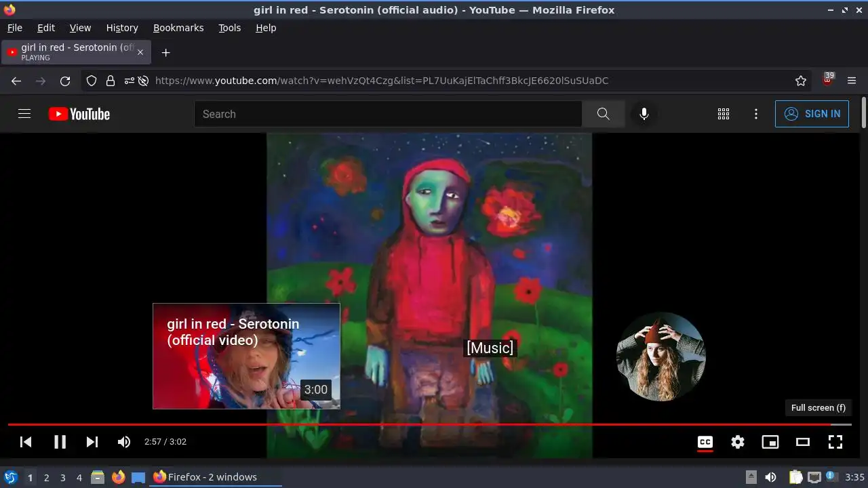Open the YouTube apps grid
Image resolution: width=868 pixels, height=488 pixels.
pyautogui.click(x=724, y=114)
